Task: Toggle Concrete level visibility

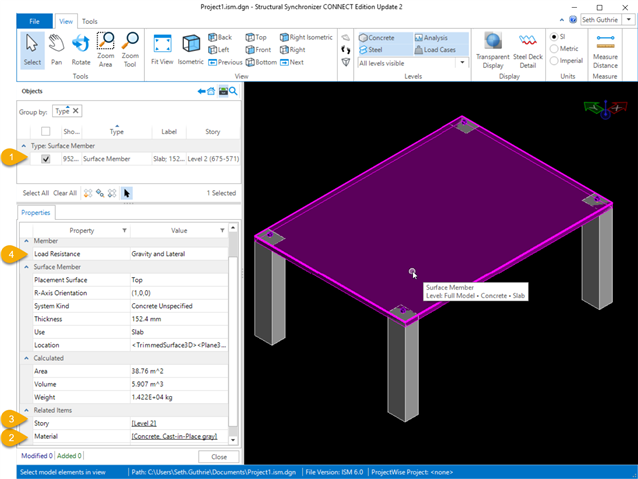Action: pyautogui.click(x=376, y=37)
